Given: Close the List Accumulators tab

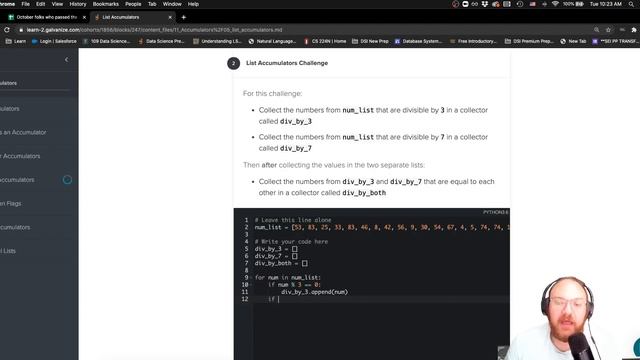Looking at the screenshot, I should (x=170, y=17).
